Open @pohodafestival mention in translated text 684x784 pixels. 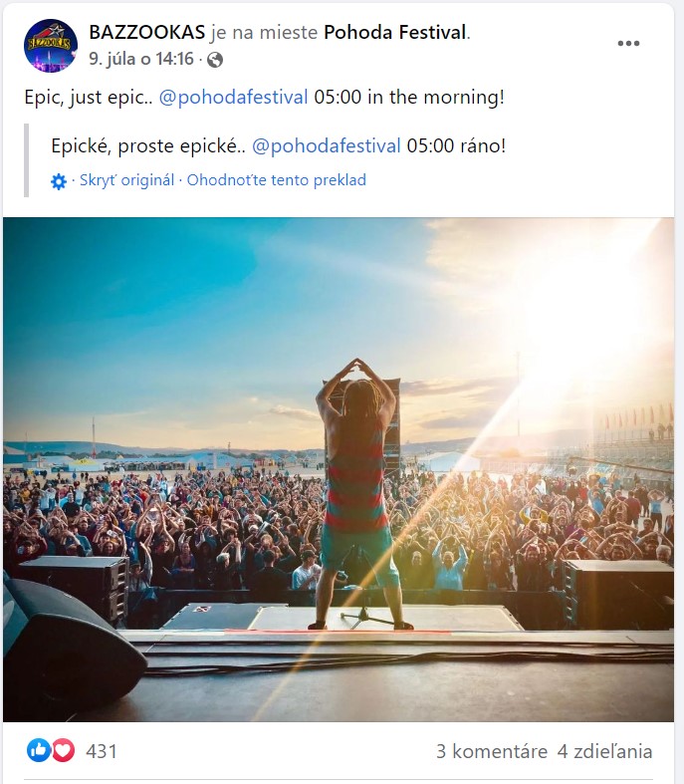point(327,146)
